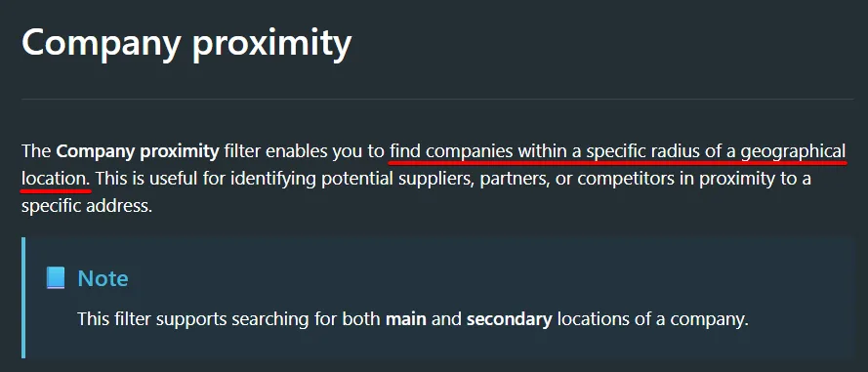The height and width of the screenshot is (372, 868).
Task: Click the bold word "secondary" in note
Action: click(510, 319)
